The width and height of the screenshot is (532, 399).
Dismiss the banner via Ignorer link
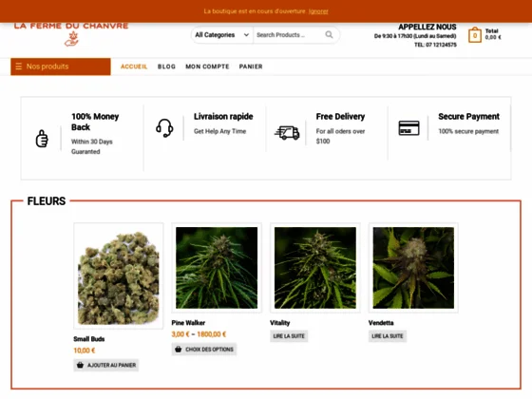(x=318, y=11)
